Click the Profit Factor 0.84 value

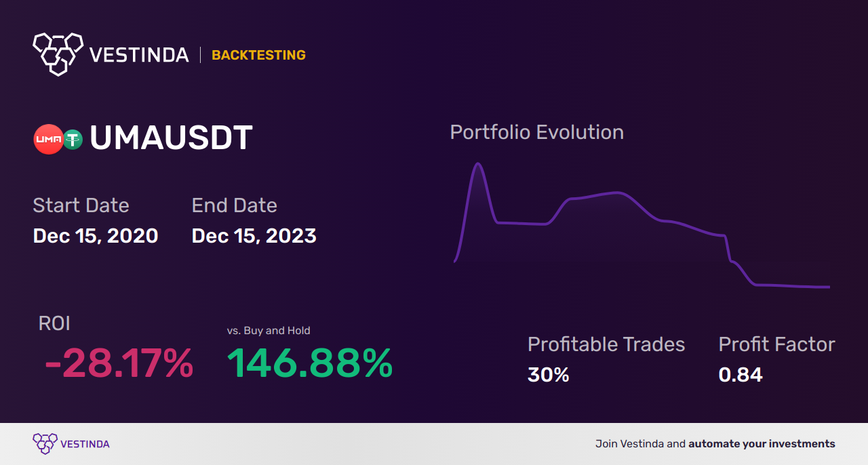click(741, 374)
